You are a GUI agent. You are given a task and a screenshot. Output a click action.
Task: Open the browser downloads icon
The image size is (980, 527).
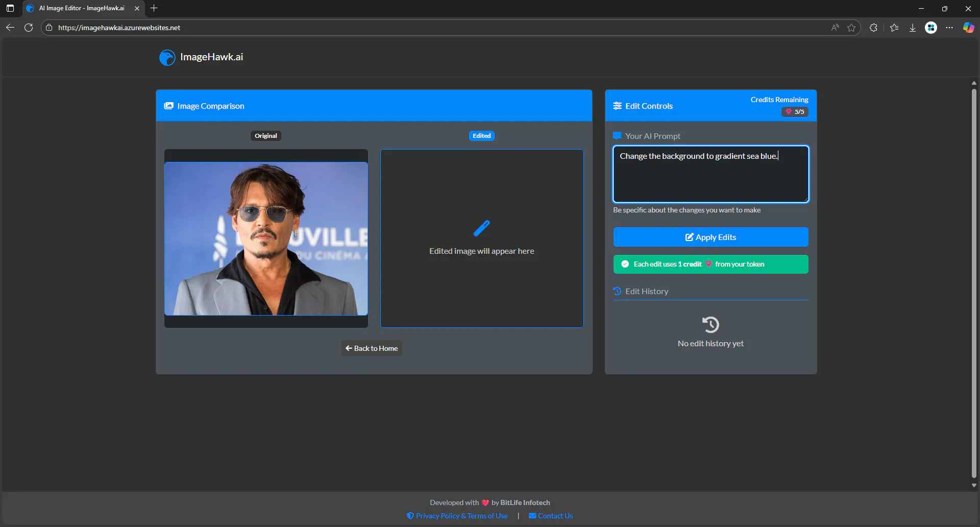click(x=913, y=28)
